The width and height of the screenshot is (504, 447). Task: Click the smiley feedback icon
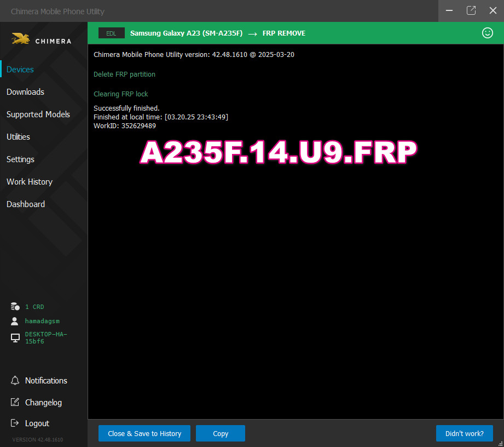487,33
